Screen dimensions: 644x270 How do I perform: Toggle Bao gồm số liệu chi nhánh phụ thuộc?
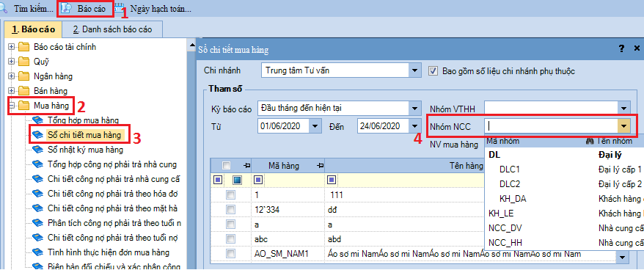(433, 70)
